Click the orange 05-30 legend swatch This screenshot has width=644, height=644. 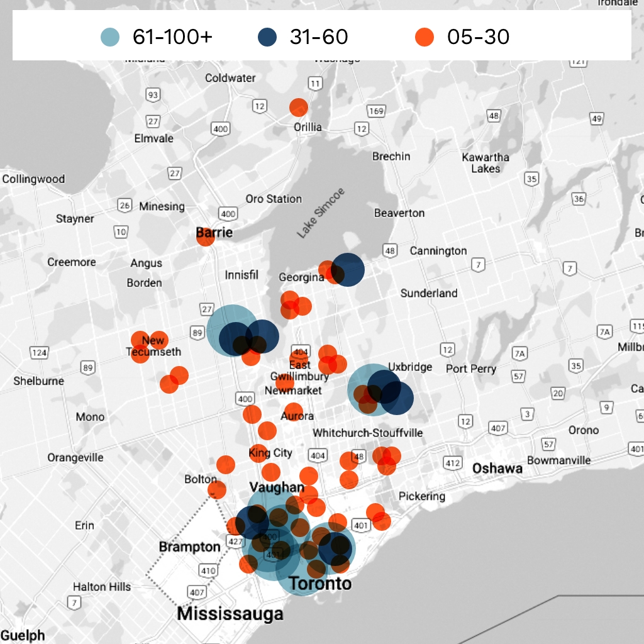pyautogui.click(x=425, y=37)
